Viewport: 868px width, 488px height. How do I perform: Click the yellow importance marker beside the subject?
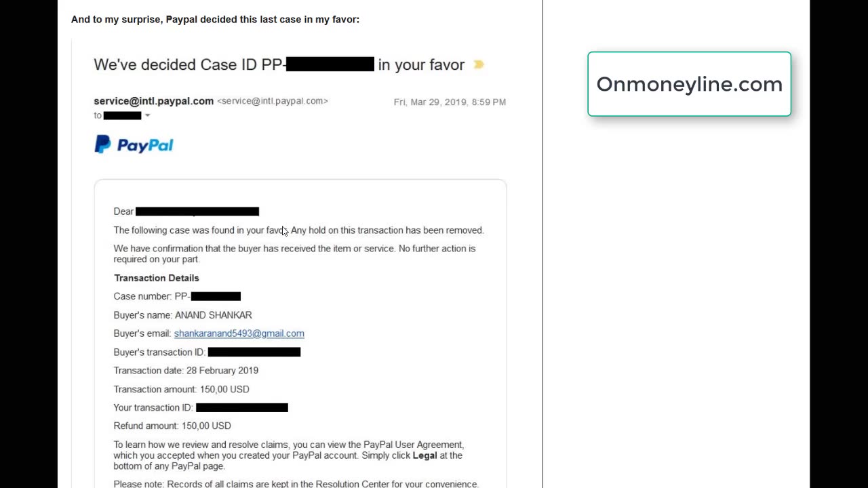(x=479, y=64)
